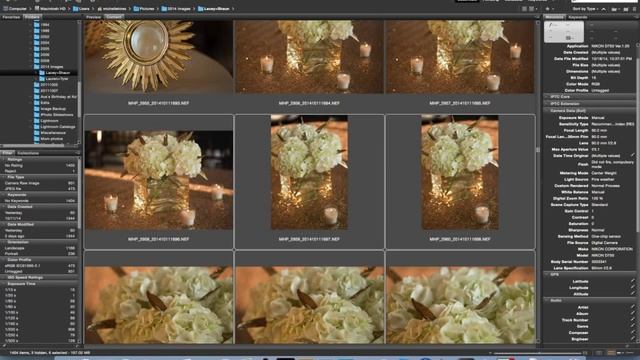This screenshot has height=360, width=640.
Task: Switch to the Content tab
Action: click(x=114, y=17)
